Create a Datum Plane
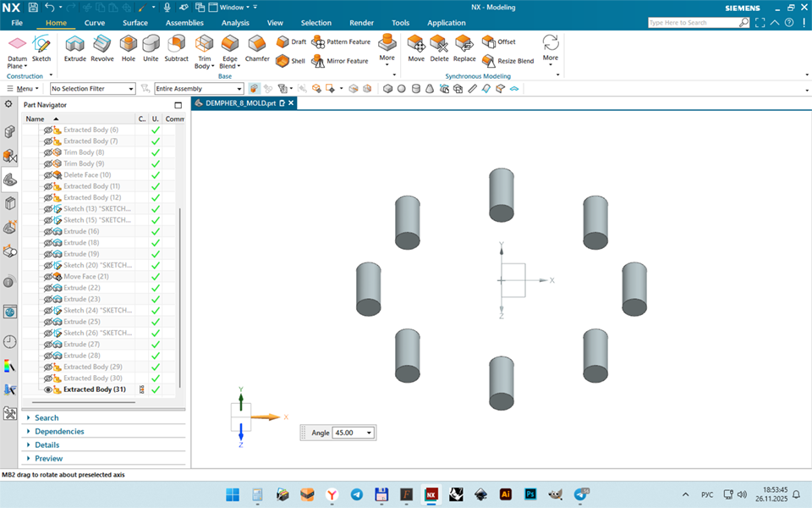The width and height of the screenshot is (812, 508). [x=17, y=52]
